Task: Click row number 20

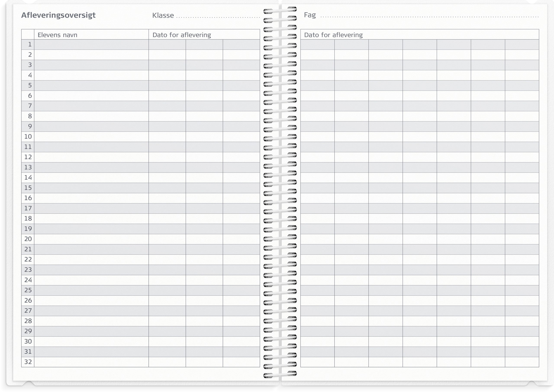Action: click(x=28, y=239)
